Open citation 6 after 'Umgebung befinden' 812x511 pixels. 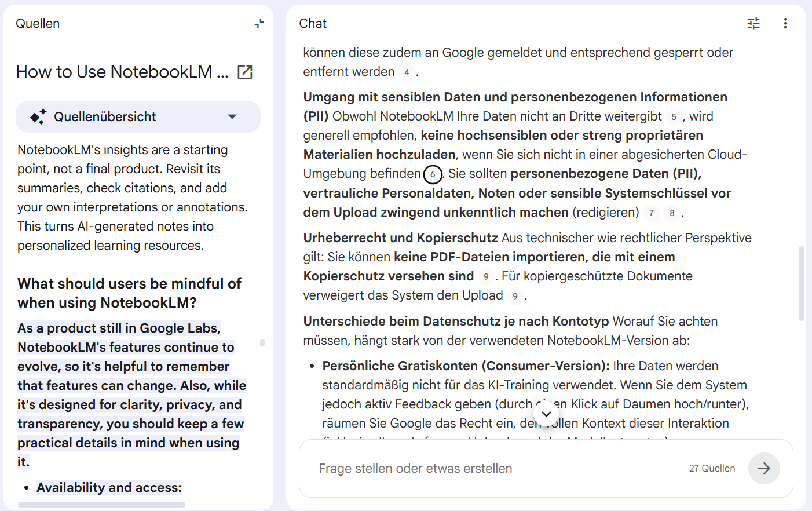click(433, 174)
